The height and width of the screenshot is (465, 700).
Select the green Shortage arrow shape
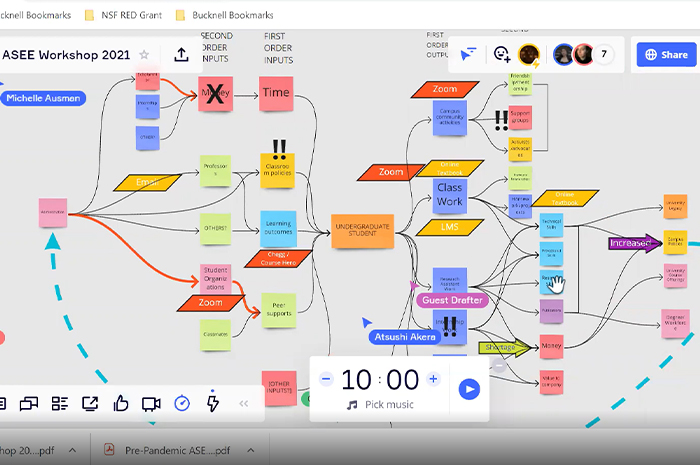pyautogui.click(x=504, y=348)
